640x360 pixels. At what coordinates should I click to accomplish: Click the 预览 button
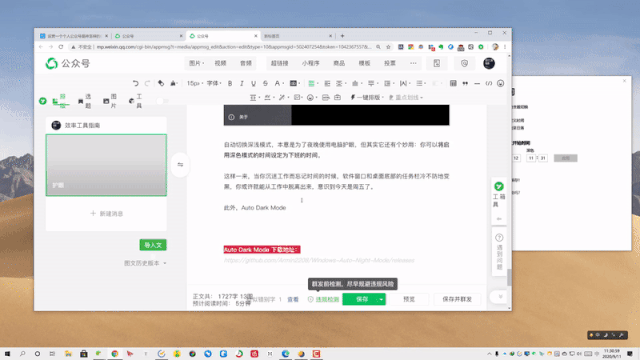(409, 299)
